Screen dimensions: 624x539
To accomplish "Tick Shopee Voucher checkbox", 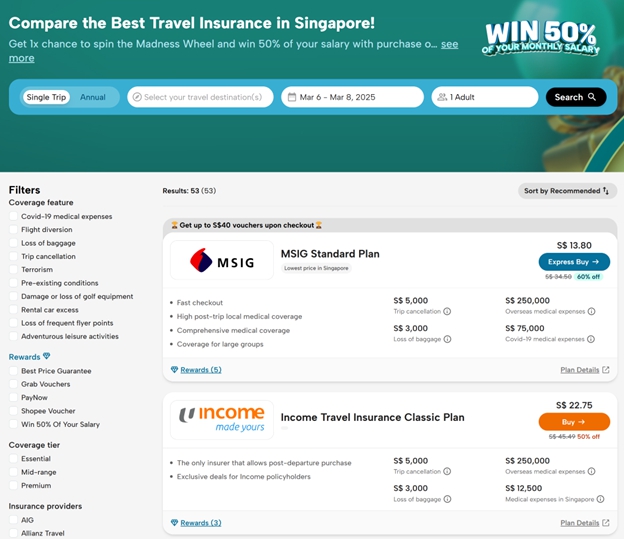I will pos(14,411).
